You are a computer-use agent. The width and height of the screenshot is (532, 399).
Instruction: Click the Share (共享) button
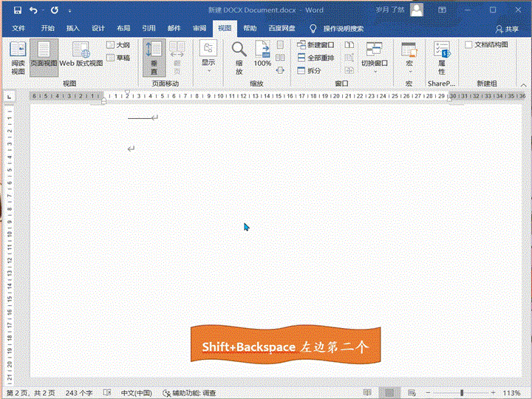click(507, 29)
